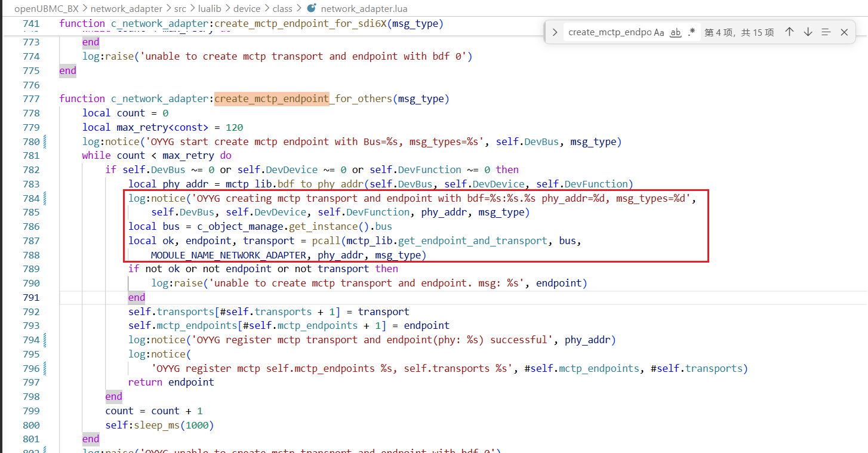The image size is (868, 453).
Task: Enable Find in Selection icon
Action: coord(826,32)
